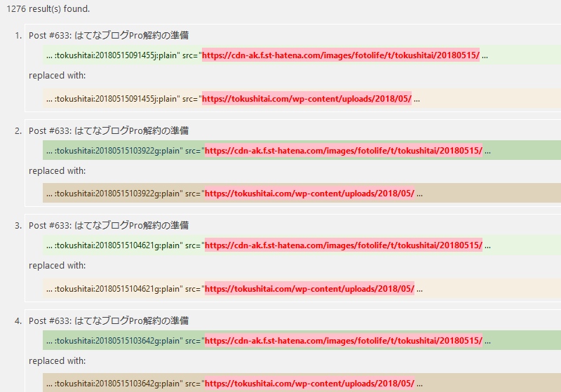
Task: Select result 4 title 'Post #633'
Action: pos(109,321)
